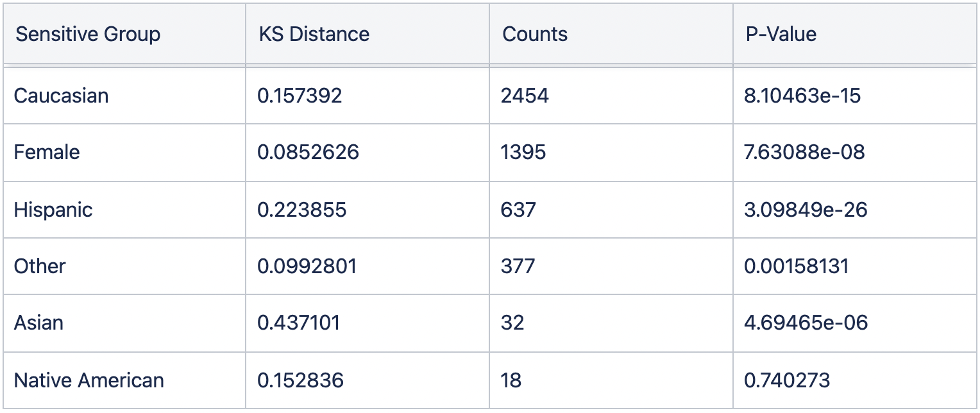Select the count cell showing 2454
The image size is (980, 413).
525,96
